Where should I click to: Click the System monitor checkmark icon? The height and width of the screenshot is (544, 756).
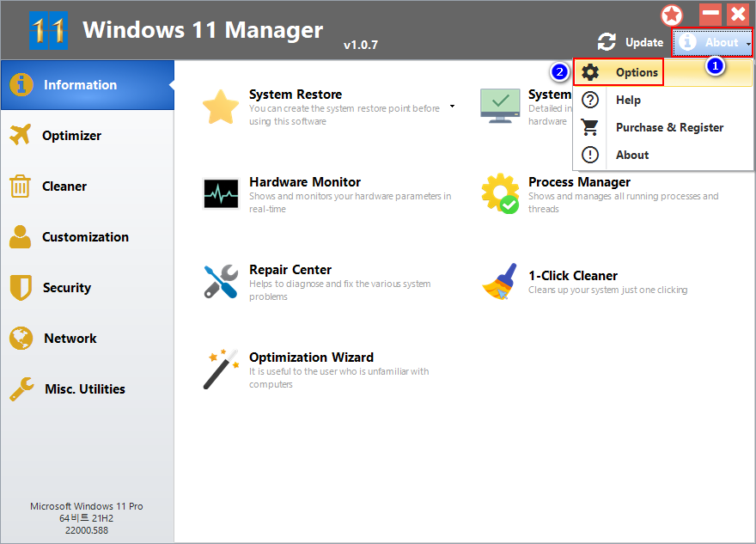[x=500, y=106]
